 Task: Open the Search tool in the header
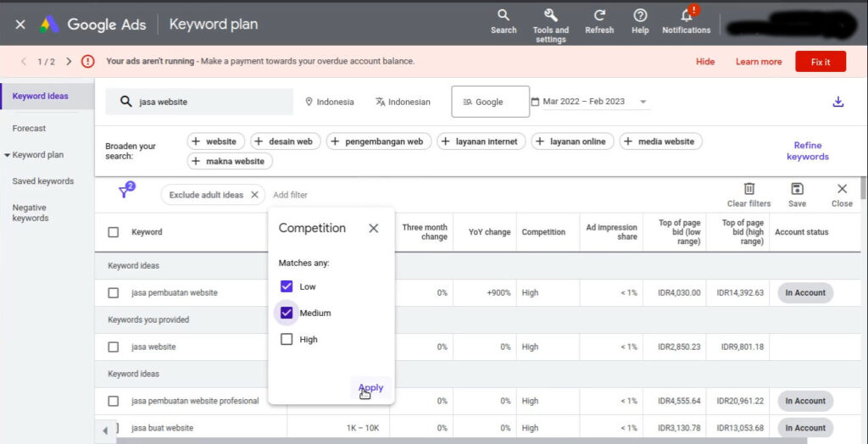tap(504, 22)
